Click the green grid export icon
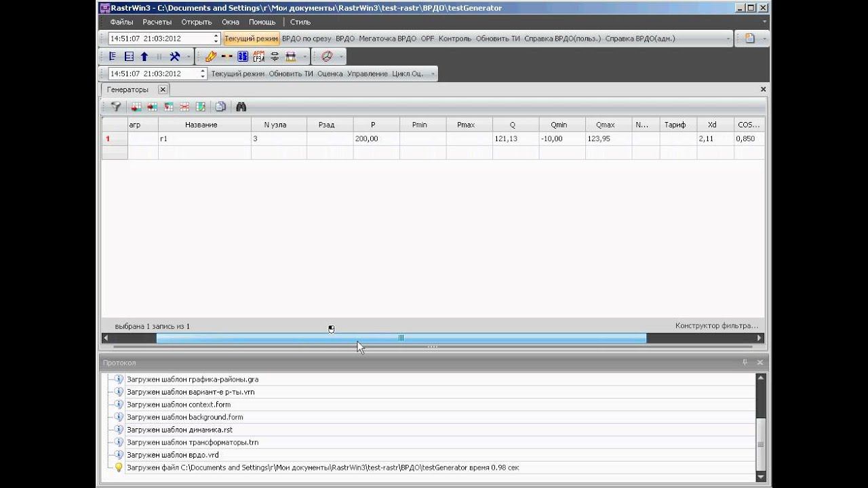The image size is (868, 488). pyautogui.click(x=201, y=106)
